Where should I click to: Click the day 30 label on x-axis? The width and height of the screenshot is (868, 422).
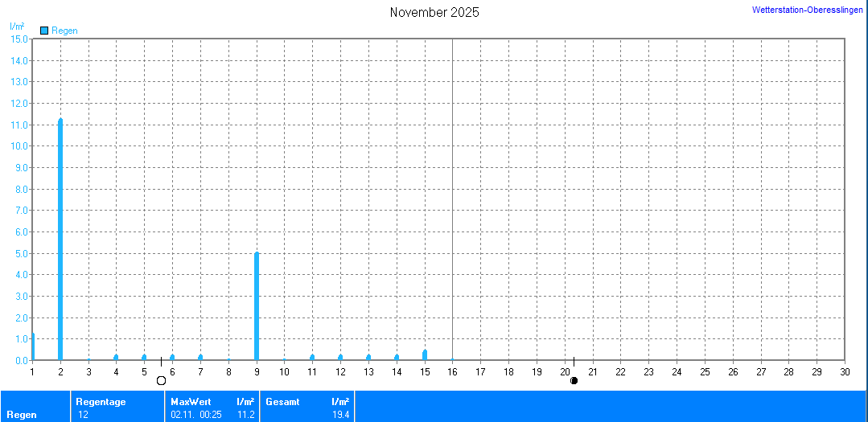[x=844, y=371]
